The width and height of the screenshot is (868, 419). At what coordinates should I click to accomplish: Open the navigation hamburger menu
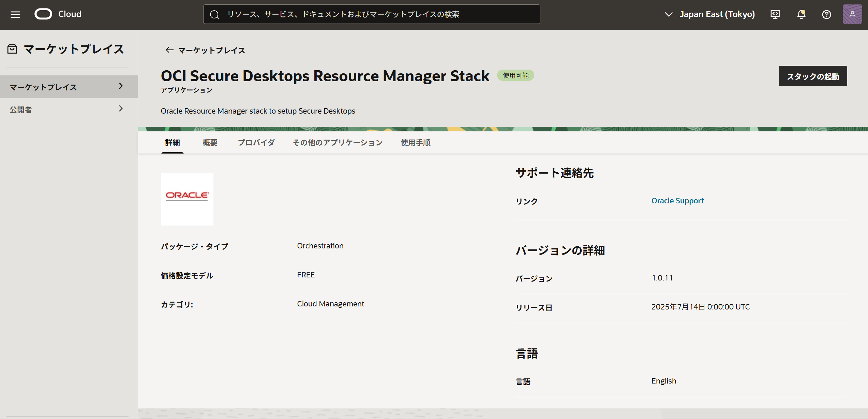tap(15, 14)
